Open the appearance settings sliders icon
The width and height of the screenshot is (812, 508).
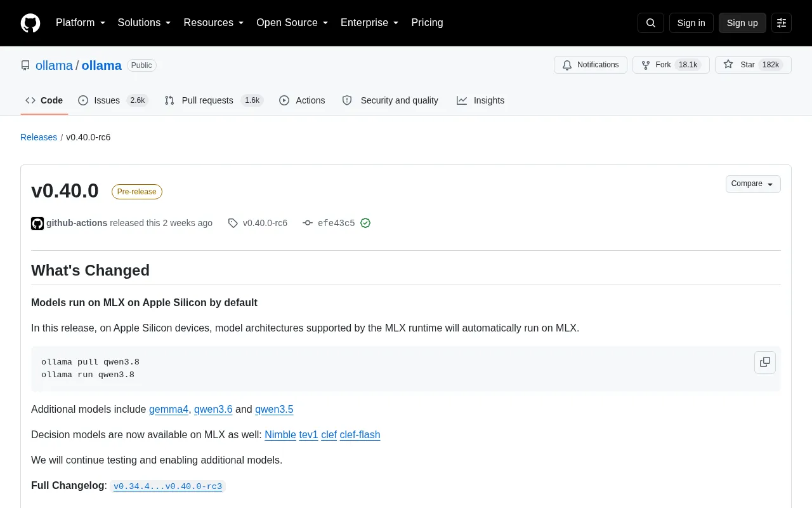[782, 23]
